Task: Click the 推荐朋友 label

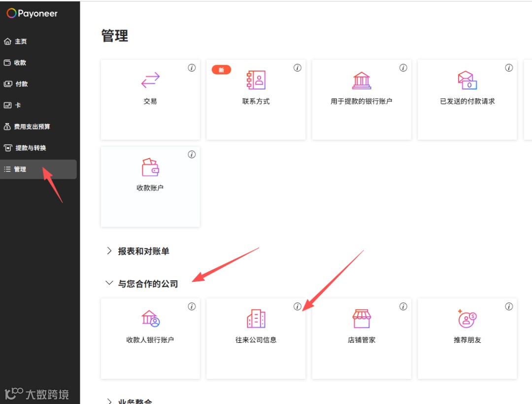Action: pyautogui.click(x=467, y=340)
